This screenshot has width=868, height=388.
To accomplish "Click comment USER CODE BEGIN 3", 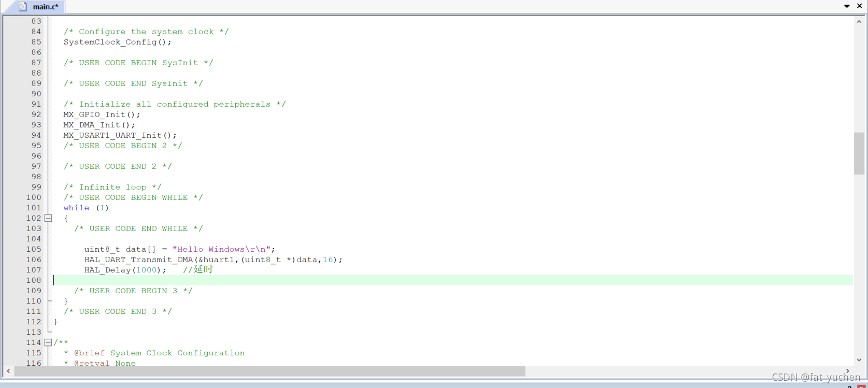I will point(133,291).
